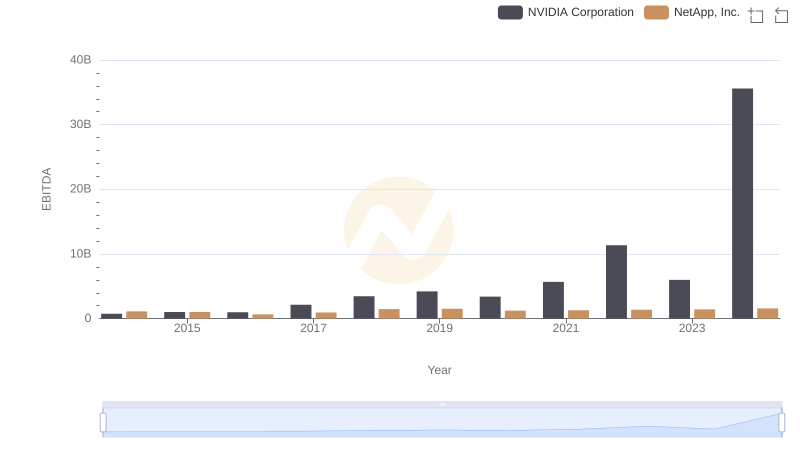The width and height of the screenshot is (800, 461).
Task: Click the NetApp bar for 2014
Action: pos(137,315)
